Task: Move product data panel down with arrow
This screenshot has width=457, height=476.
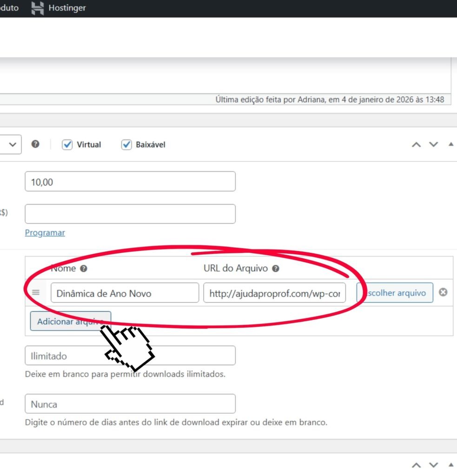Action: coord(433,145)
